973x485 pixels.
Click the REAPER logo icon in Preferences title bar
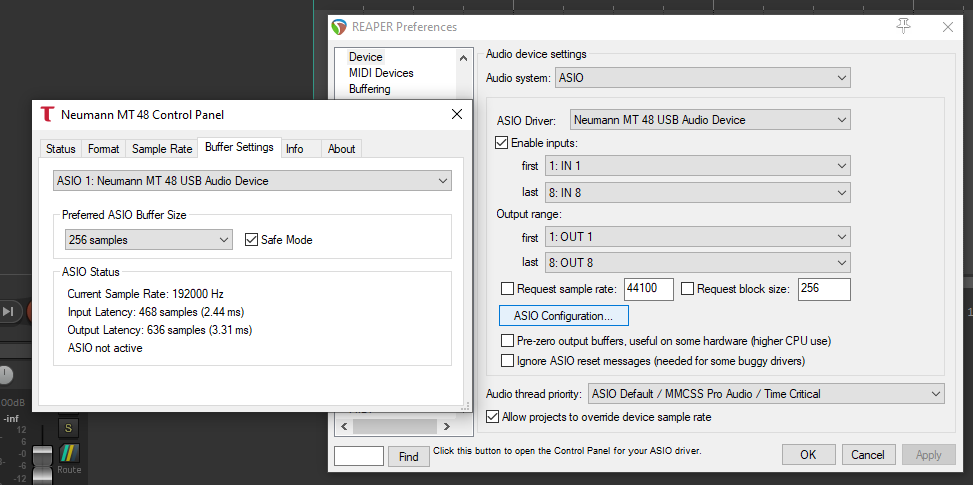(339, 27)
